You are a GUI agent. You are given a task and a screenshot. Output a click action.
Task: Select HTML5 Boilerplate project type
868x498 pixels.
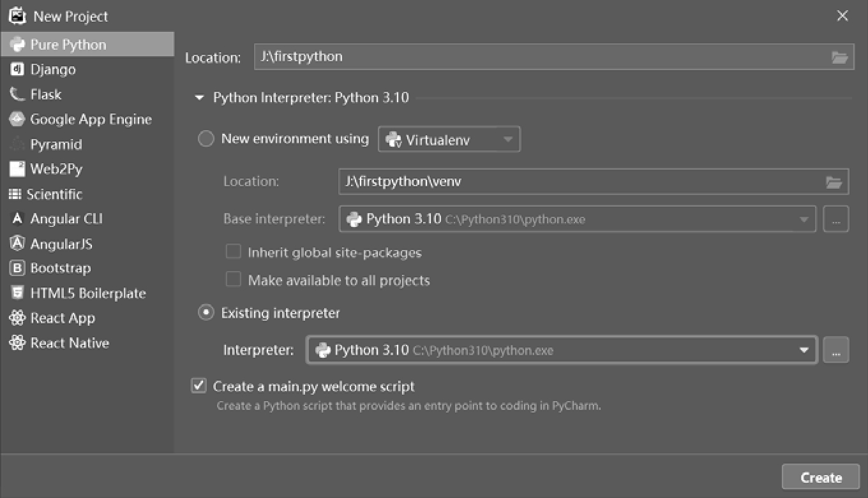87,293
